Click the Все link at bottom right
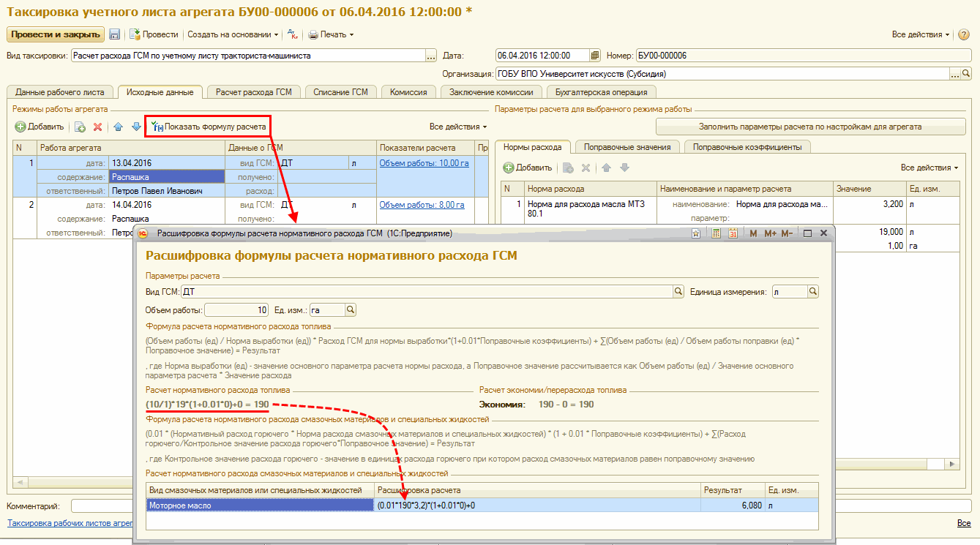 (964, 524)
